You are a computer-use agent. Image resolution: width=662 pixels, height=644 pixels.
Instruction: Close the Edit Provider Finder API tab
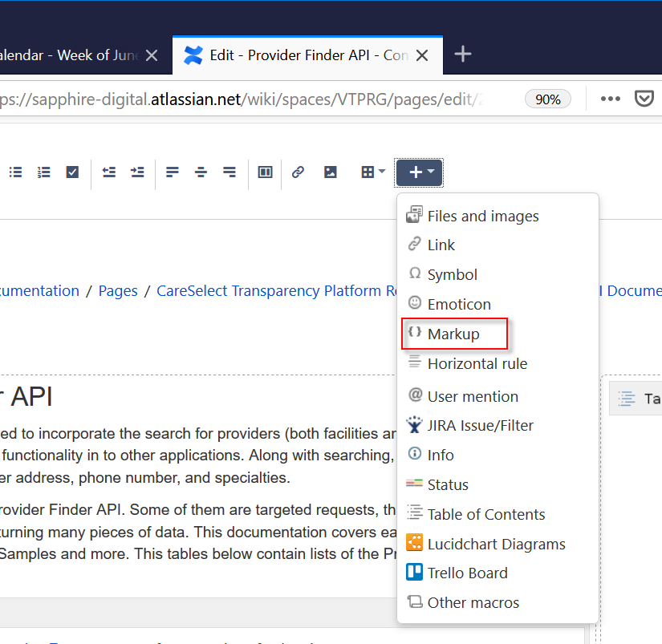pyautogui.click(x=422, y=55)
